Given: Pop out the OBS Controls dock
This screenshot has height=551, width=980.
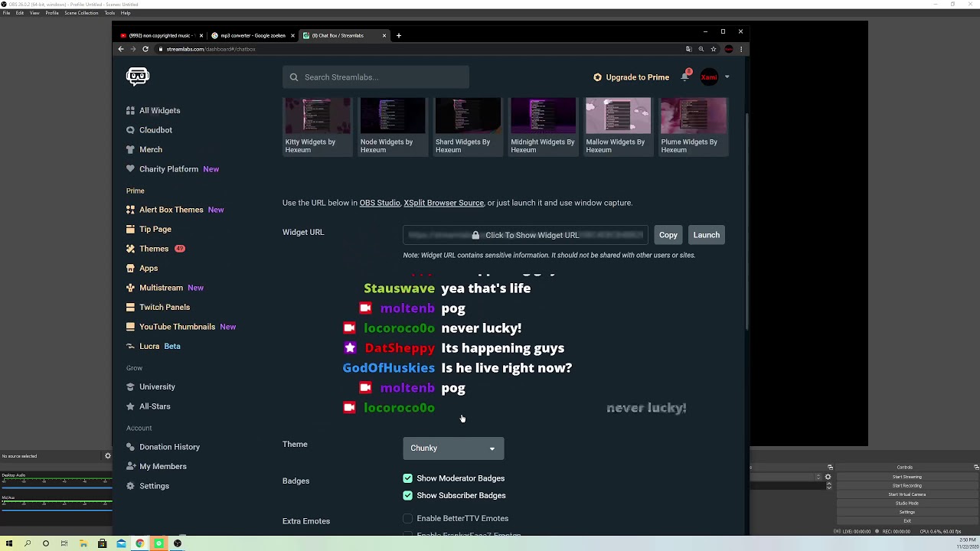Looking at the screenshot, I should coord(976,467).
